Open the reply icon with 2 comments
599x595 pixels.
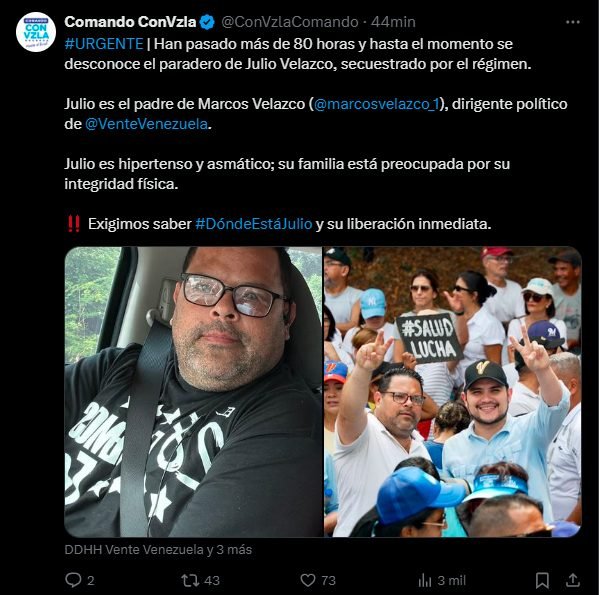point(73,580)
